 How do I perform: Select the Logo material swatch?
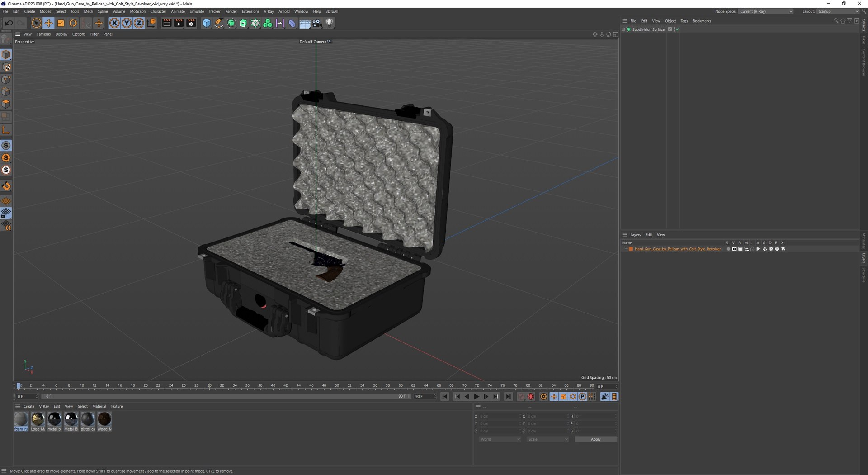coord(38,421)
